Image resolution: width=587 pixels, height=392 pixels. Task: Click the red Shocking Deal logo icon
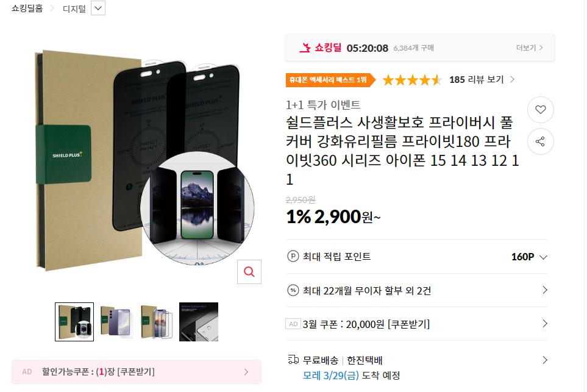(305, 48)
